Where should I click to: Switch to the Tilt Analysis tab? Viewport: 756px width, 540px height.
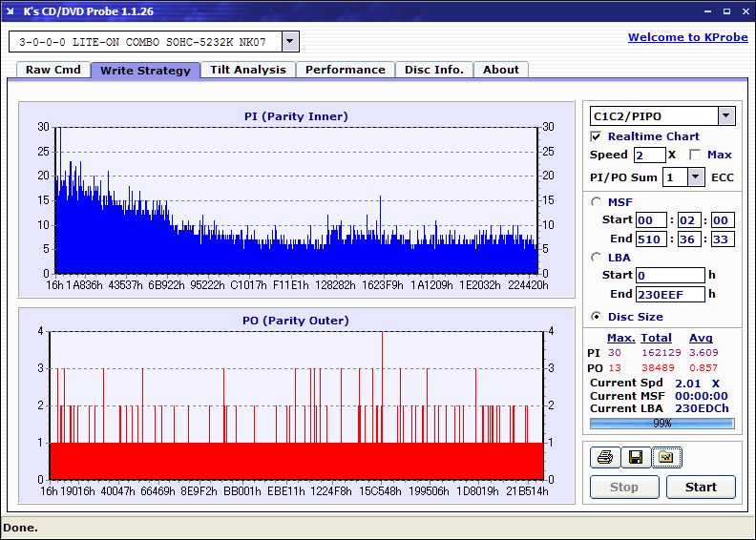click(x=248, y=70)
